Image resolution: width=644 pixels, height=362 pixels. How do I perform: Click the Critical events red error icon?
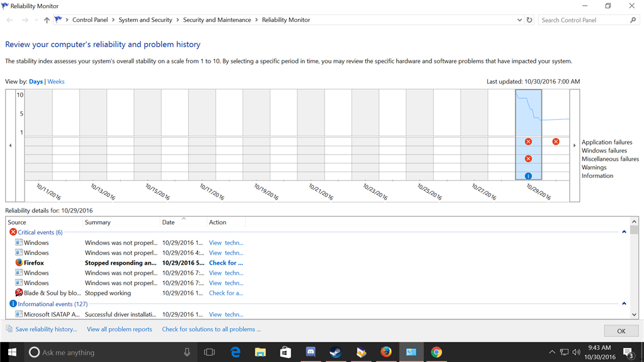tap(13, 232)
